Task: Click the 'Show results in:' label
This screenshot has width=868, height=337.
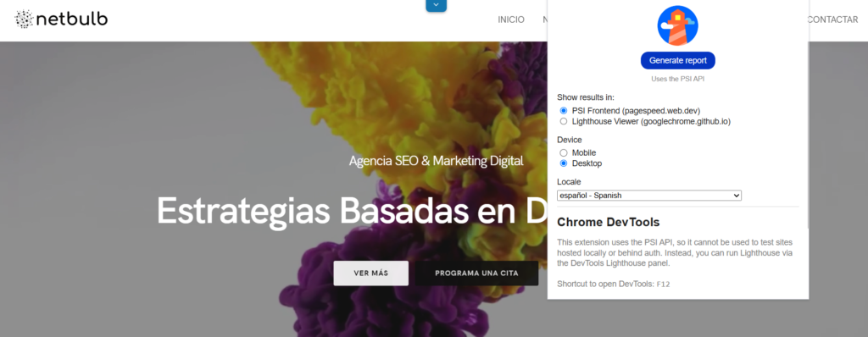Action: (x=586, y=97)
